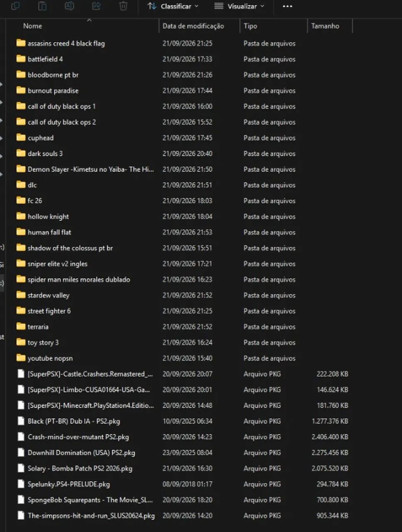Click the 2.406.400 KB size value

[330, 437]
